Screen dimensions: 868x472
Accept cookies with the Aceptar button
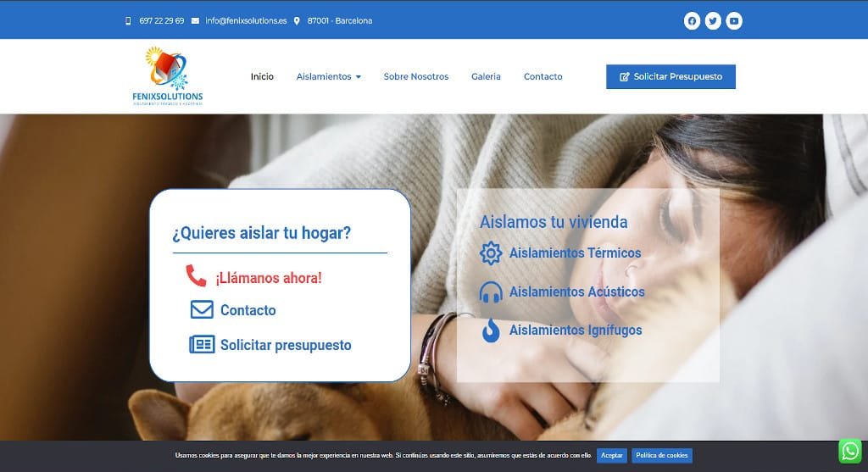tap(612, 455)
